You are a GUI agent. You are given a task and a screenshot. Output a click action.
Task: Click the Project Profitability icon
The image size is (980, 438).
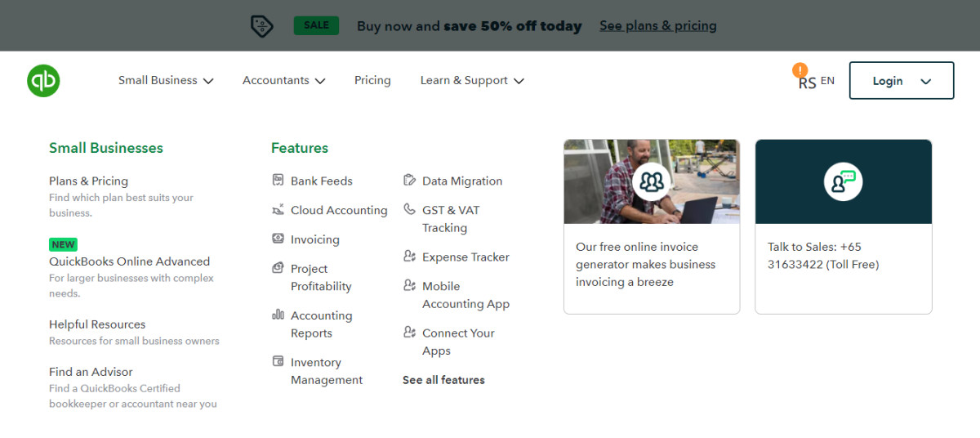coord(278,268)
